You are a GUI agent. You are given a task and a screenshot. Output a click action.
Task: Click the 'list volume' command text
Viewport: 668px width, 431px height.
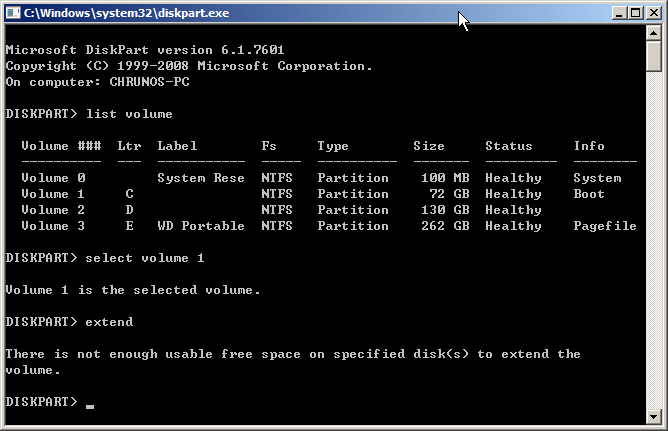point(130,114)
